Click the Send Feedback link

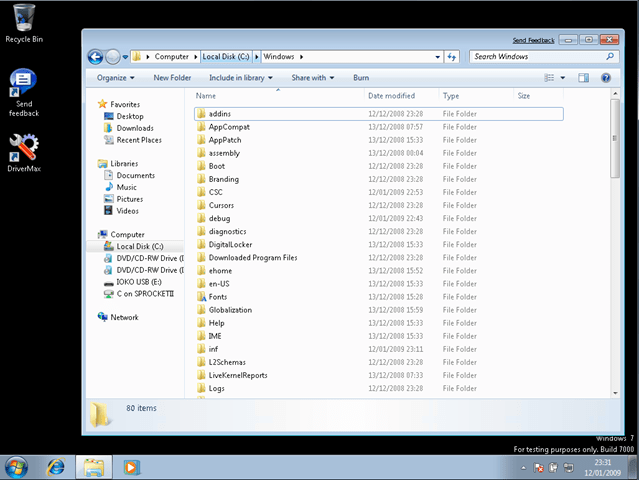click(x=533, y=40)
